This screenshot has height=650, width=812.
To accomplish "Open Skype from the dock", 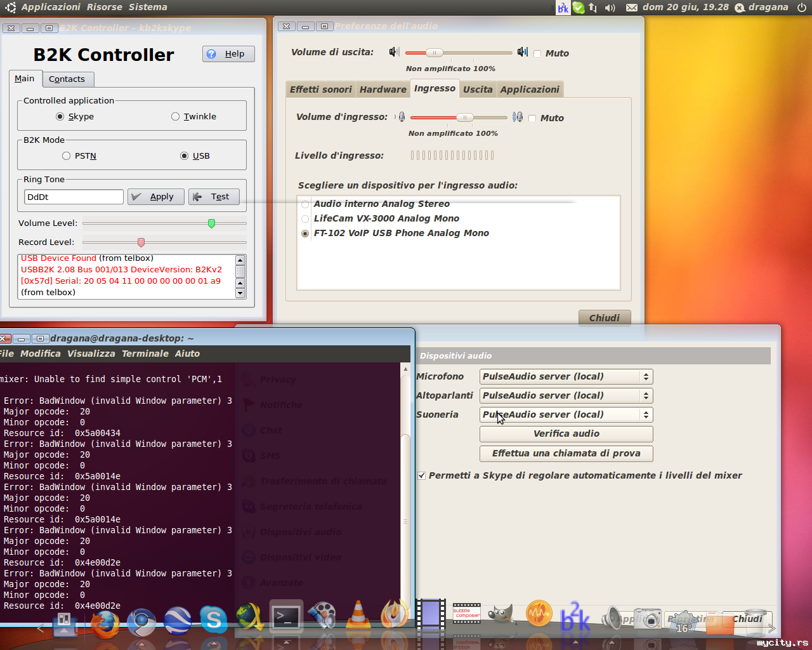I will (214, 620).
